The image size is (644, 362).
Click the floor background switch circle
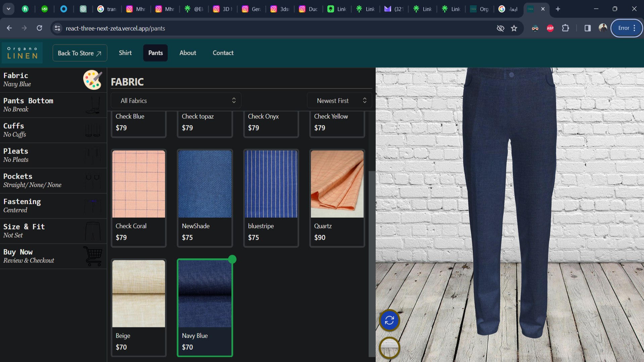pos(389,348)
